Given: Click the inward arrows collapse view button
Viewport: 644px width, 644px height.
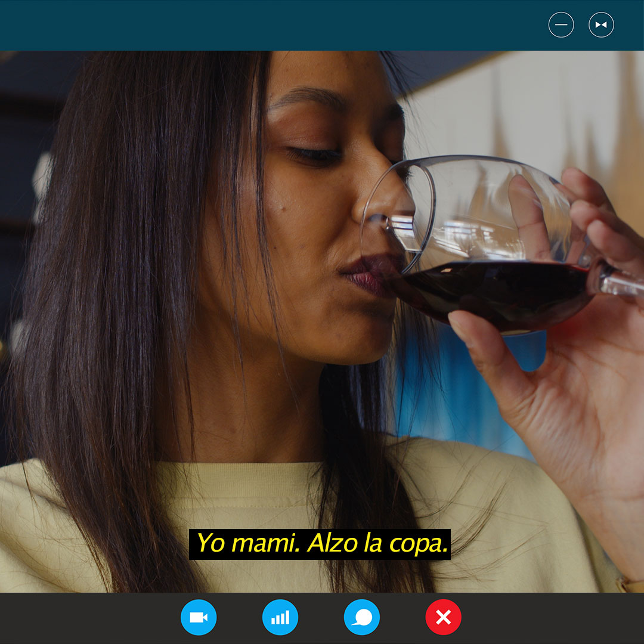Looking at the screenshot, I should (601, 25).
